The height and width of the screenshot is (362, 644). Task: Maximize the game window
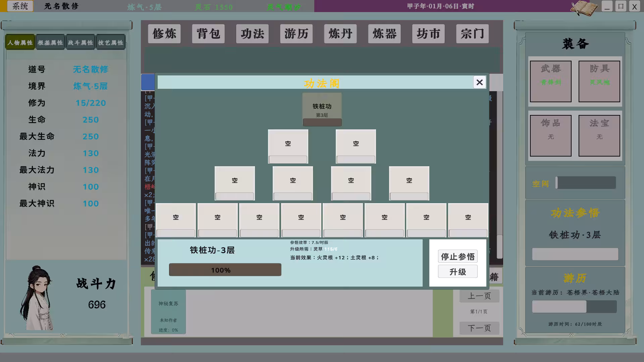(x=621, y=6)
